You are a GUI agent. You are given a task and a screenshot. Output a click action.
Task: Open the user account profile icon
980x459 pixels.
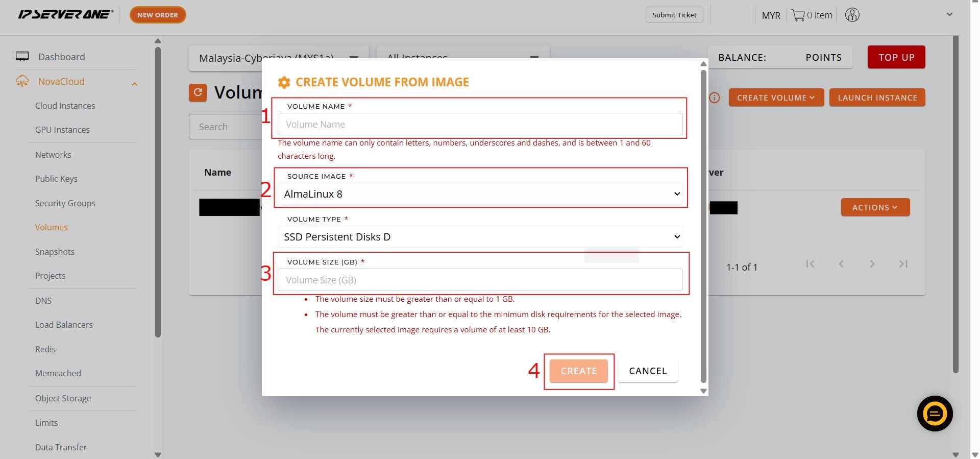tap(852, 15)
